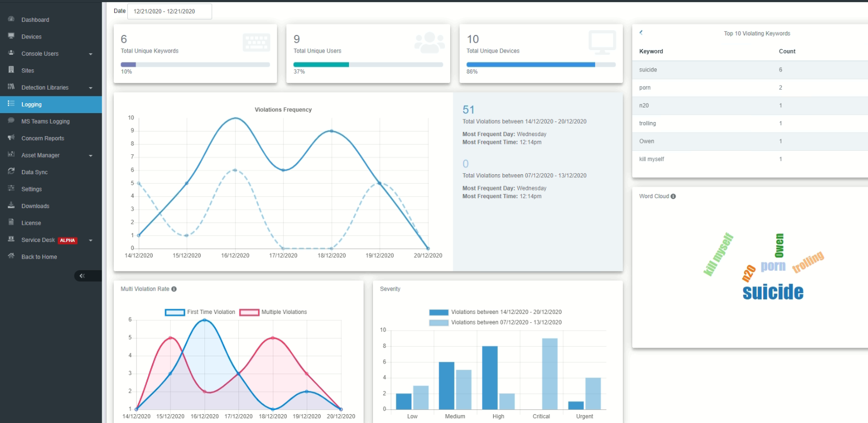Click the light Critical severity bar
Image resolution: width=868 pixels, height=423 pixels.
click(x=550, y=374)
